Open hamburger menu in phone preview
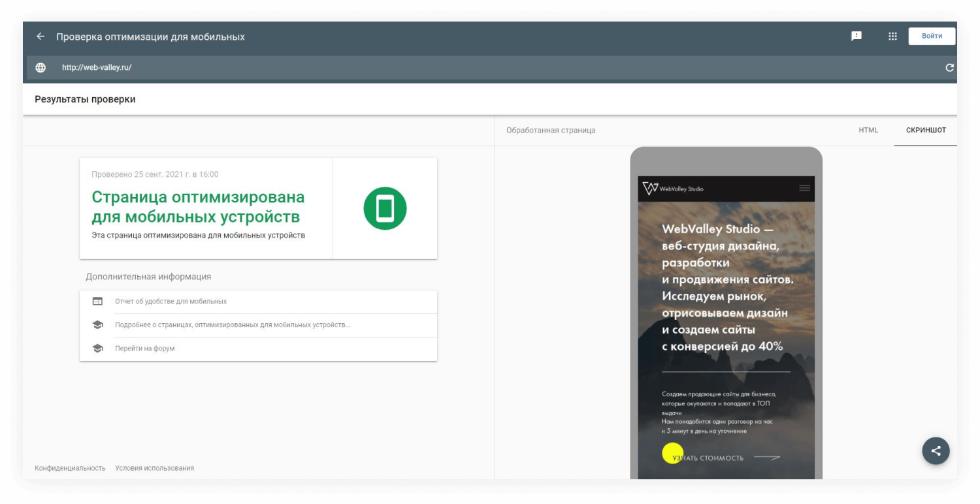This screenshot has width=980, height=504. point(804,188)
